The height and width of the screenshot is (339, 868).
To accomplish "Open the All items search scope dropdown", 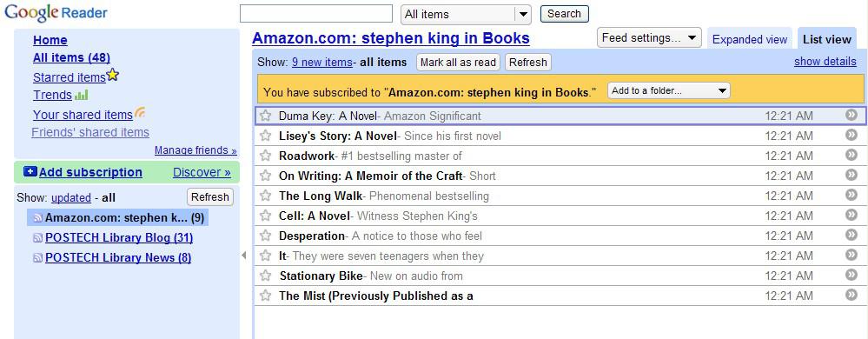I will click(466, 15).
